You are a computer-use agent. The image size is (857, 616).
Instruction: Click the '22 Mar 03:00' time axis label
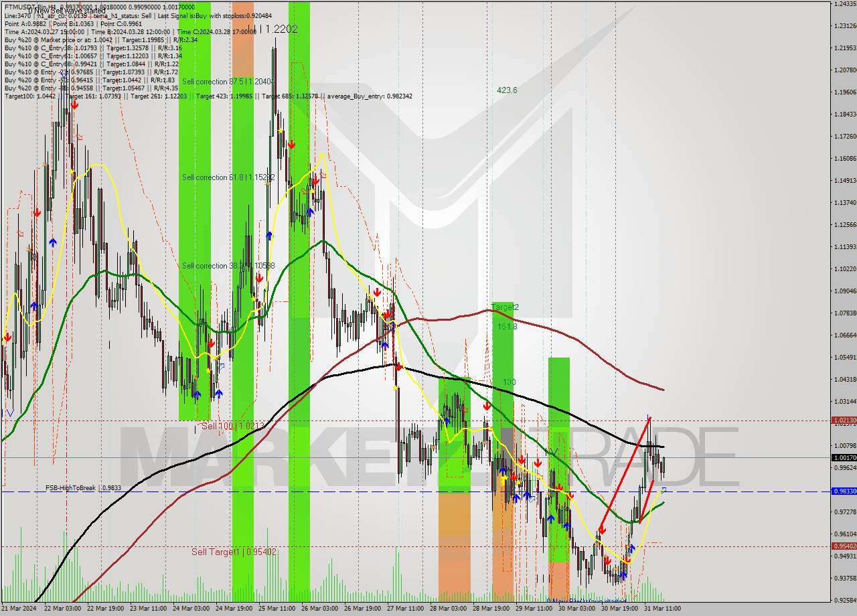pyautogui.click(x=62, y=609)
